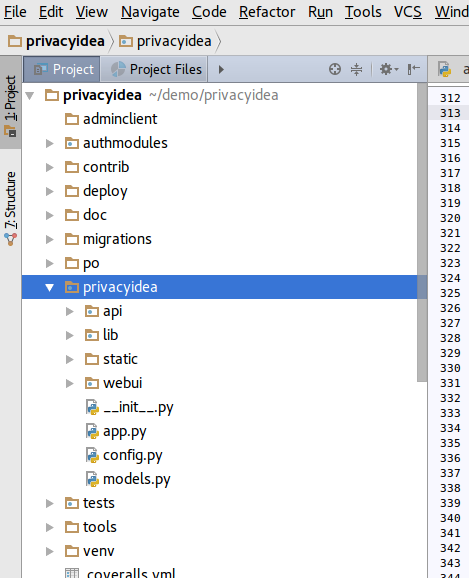Expand the webui package
469x578 pixels.
(69, 383)
